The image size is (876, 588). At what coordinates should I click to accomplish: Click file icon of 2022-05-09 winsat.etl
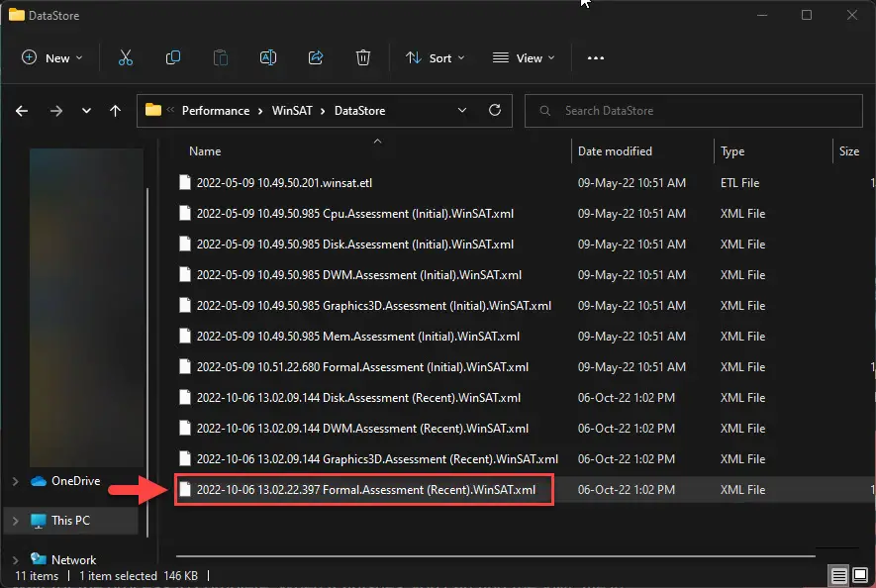[185, 183]
